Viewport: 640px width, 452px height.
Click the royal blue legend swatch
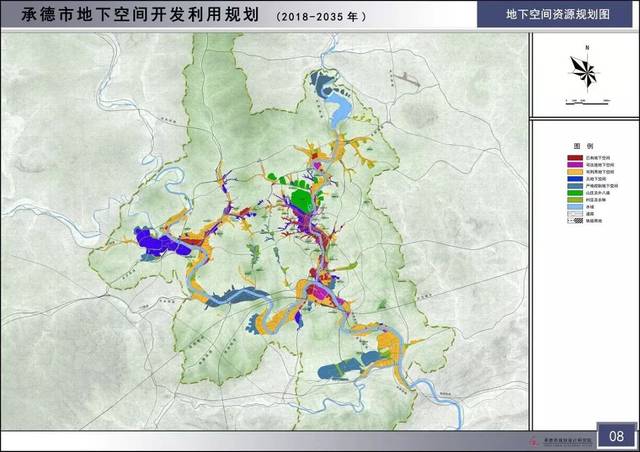575,179
